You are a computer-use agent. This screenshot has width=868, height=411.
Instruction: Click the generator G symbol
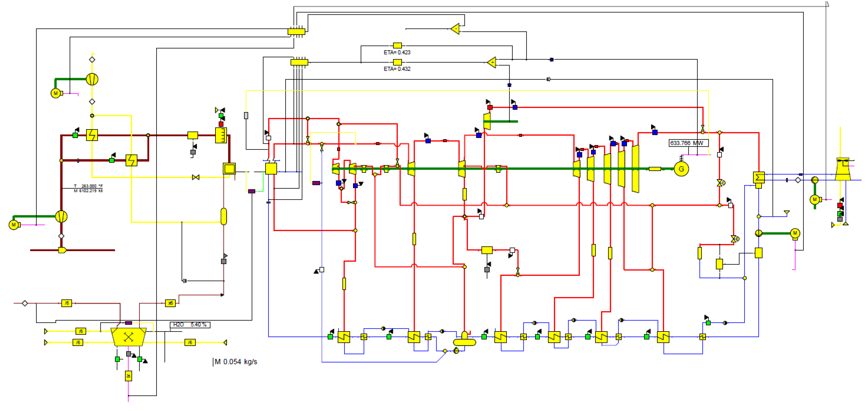pos(681,169)
